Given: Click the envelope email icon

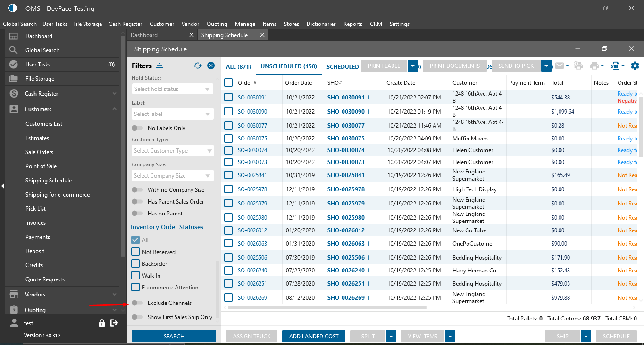Looking at the screenshot, I should tap(560, 66).
